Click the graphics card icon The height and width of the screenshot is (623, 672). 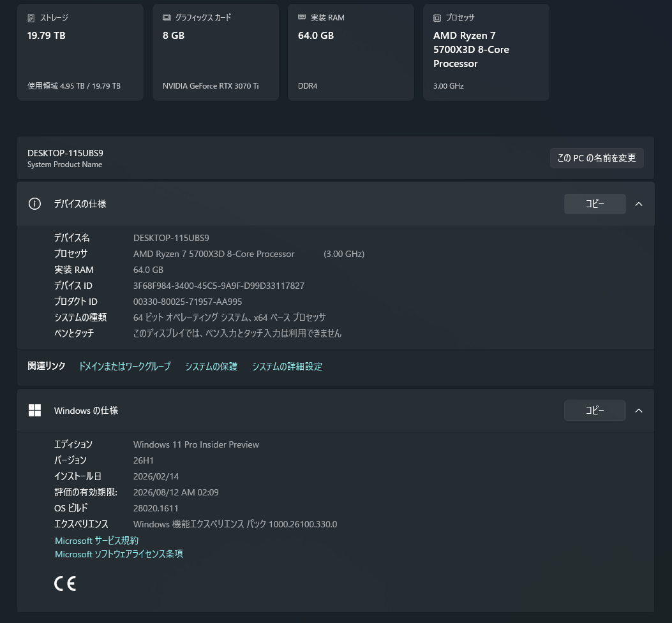(x=167, y=18)
